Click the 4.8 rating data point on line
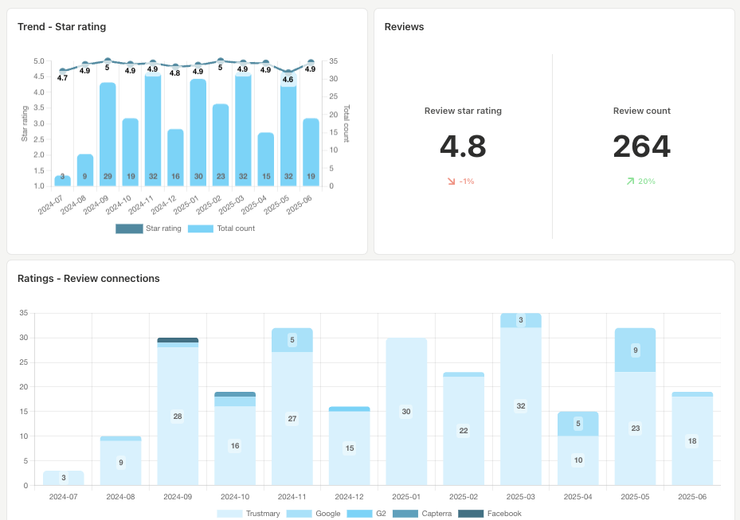The width and height of the screenshot is (740, 520). tap(176, 67)
